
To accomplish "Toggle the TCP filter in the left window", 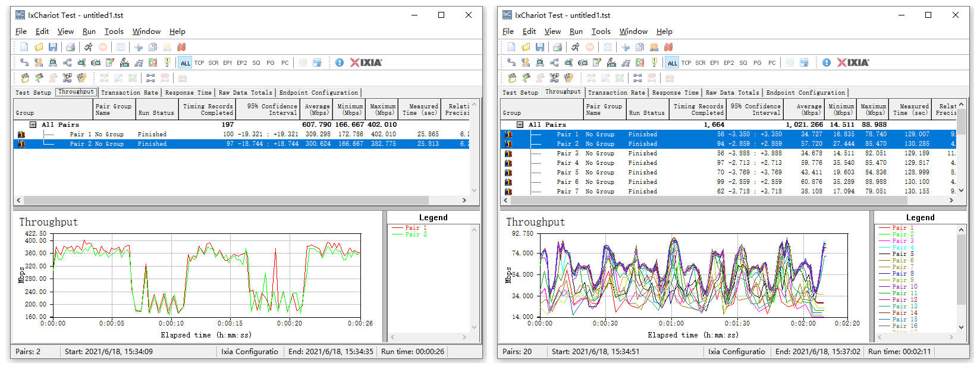I will tap(199, 62).
